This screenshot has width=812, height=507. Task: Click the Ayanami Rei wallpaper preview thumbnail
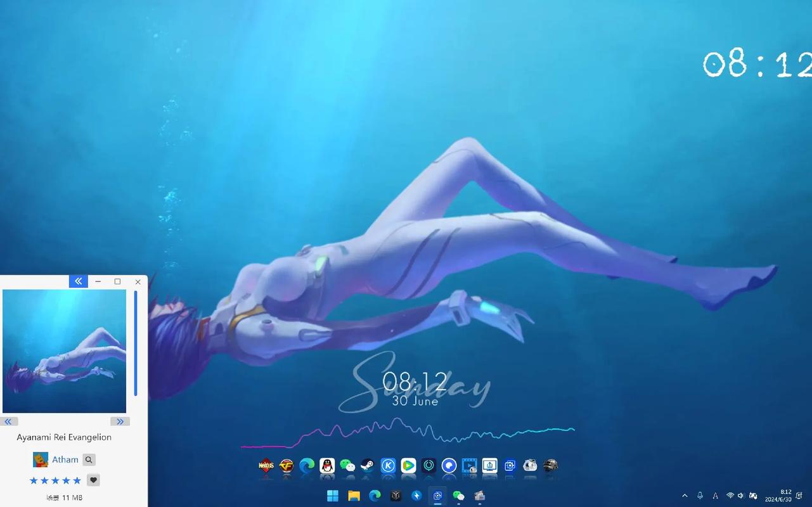tap(64, 351)
